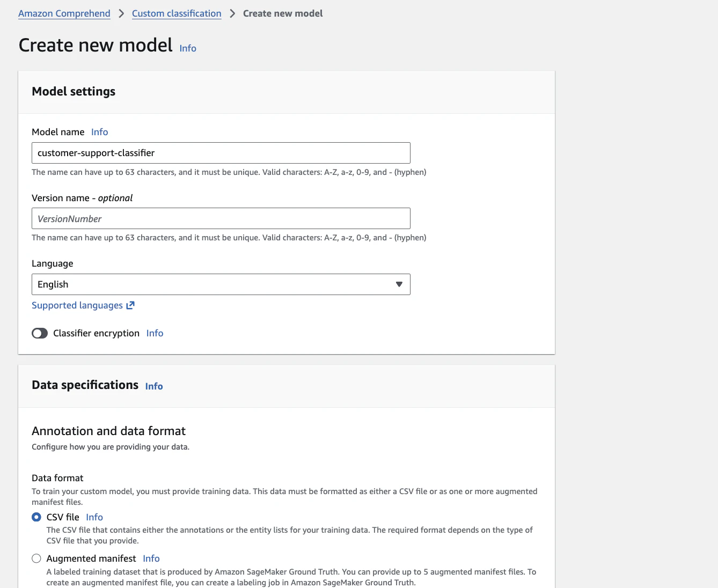
Task: Open Info link next to CSV file
Action: click(x=94, y=517)
